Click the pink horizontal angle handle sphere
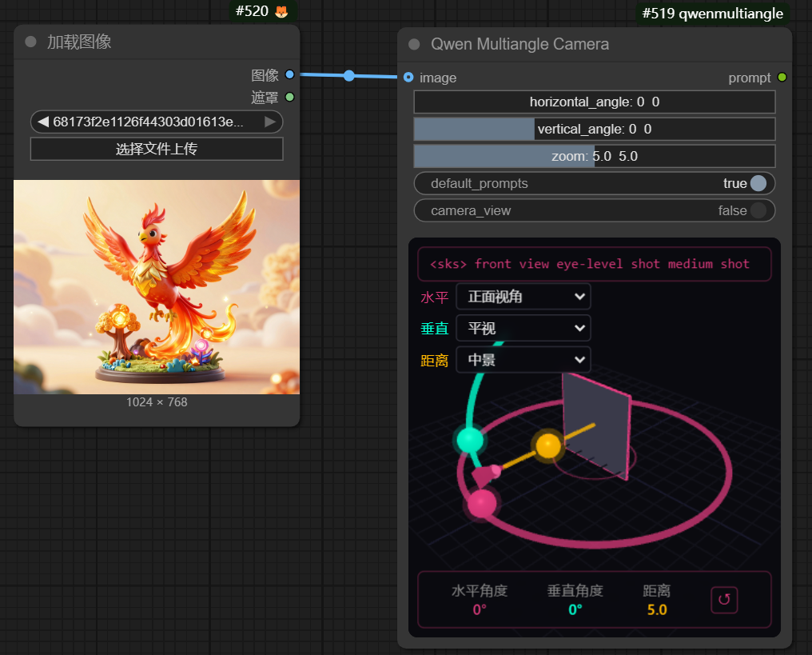This screenshot has width=812, height=655. click(x=482, y=504)
